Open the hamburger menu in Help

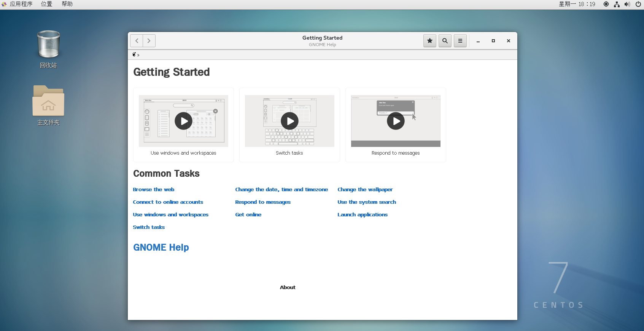460,41
